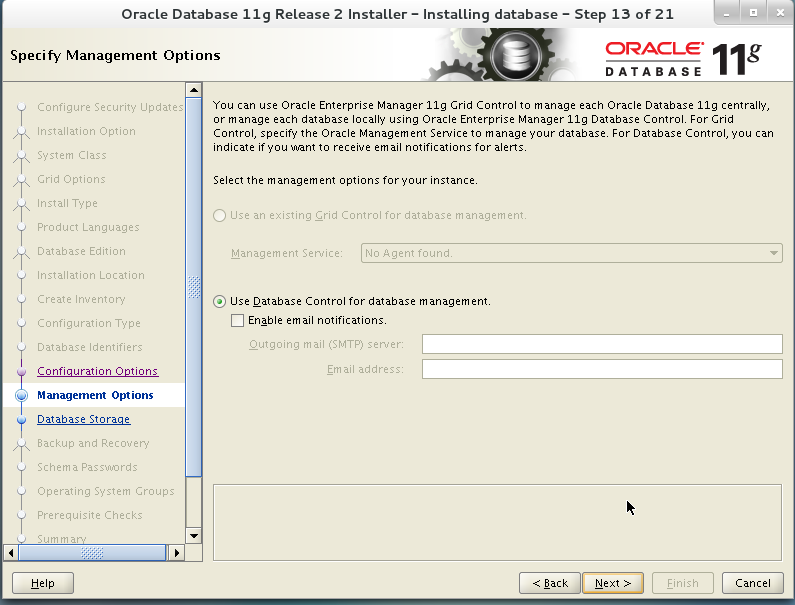Click the Next button
The width and height of the screenshot is (795, 605).
(613, 583)
